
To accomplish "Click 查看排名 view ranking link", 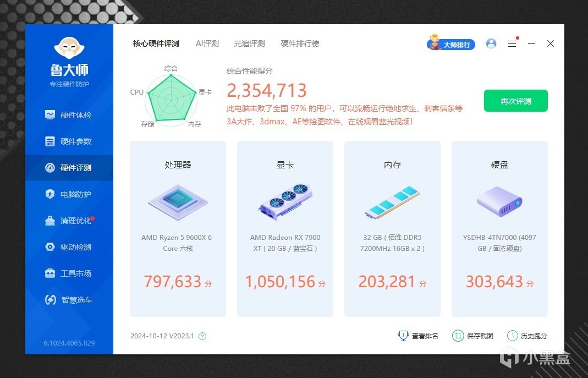I will click(x=417, y=336).
